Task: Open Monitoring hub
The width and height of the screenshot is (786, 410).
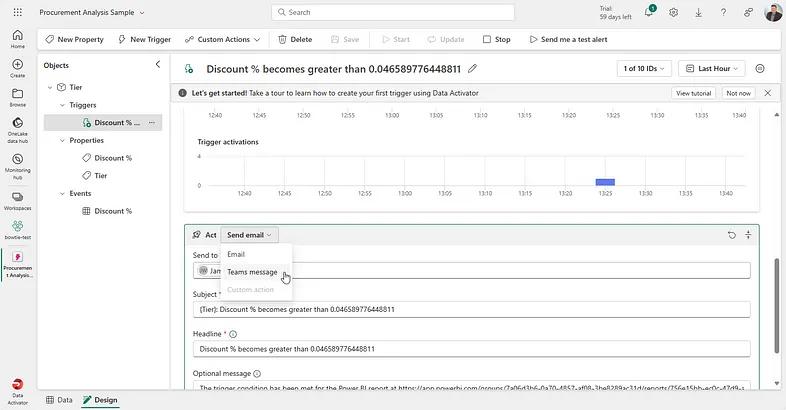Action: click(18, 166)
